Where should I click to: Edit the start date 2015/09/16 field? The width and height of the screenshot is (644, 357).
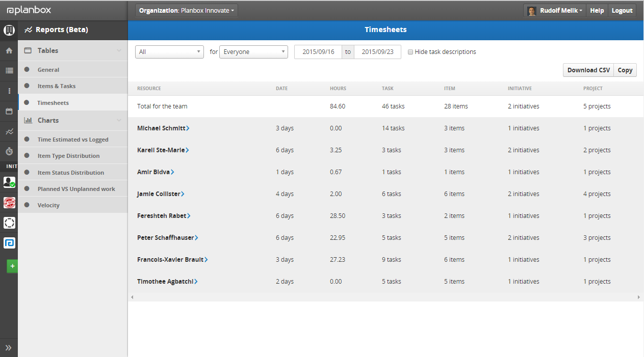coord(318,52)
